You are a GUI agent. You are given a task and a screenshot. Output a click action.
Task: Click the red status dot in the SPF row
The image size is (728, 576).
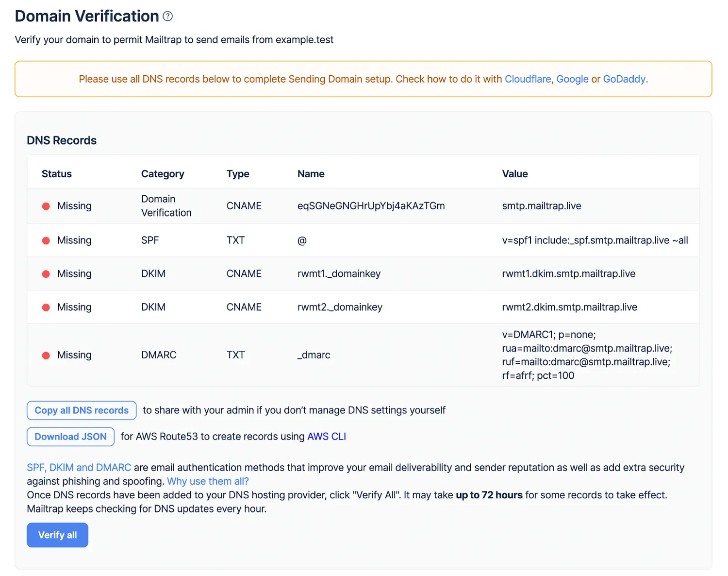click(x=46, y=240)
